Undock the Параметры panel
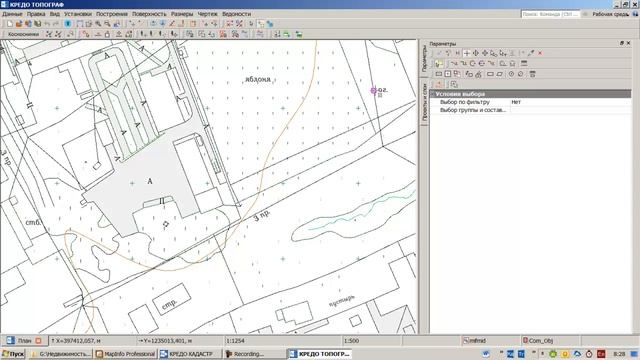The height and width of the screenshot is (360, 640). 622,43
